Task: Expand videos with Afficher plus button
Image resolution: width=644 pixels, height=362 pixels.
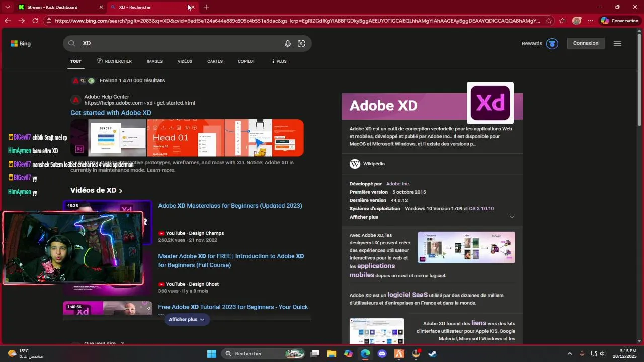Action: tap(187, 319)
